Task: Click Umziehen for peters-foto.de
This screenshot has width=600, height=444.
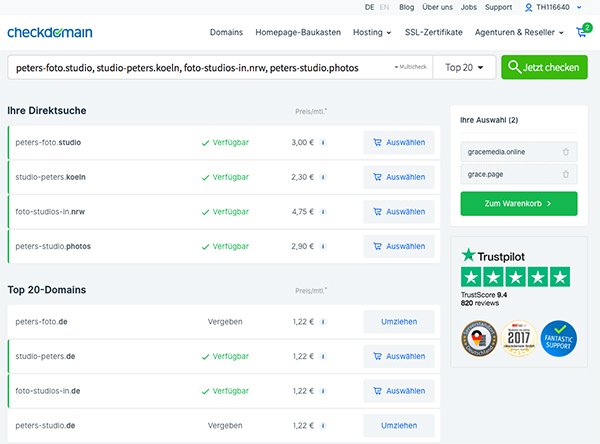Action: [399, 322]
